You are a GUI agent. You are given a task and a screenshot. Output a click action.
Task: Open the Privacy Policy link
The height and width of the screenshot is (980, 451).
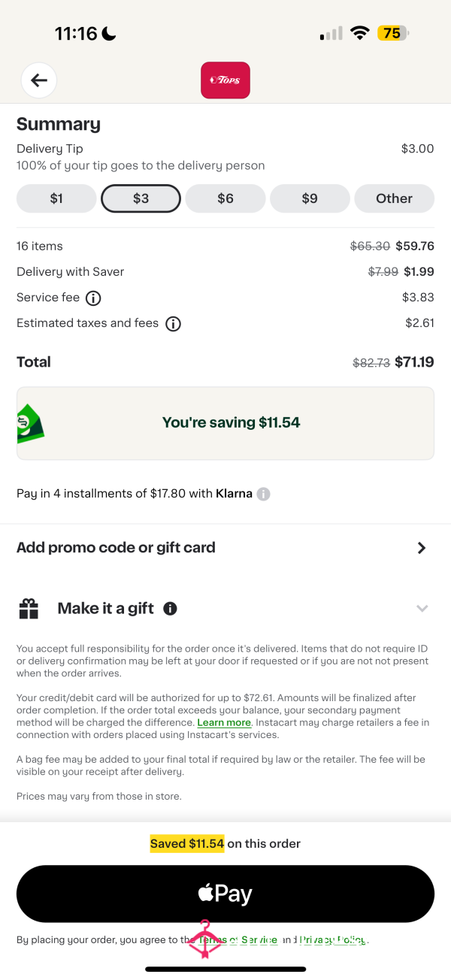tap(333, 939)
